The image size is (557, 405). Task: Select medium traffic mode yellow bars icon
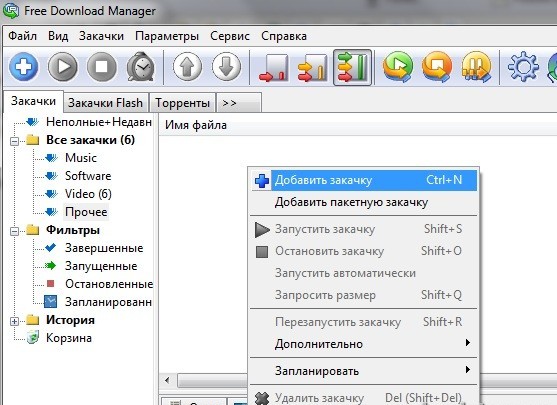coord(312,68)
